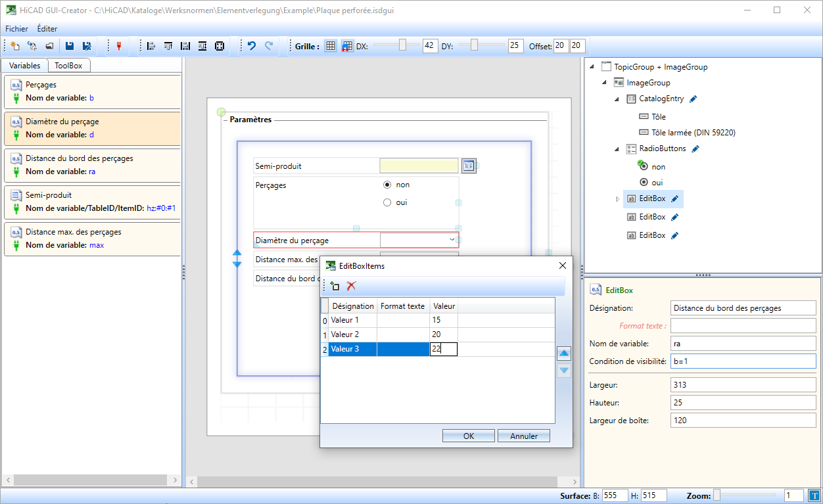Click the save (floppy disk) icon

coord(70,46)
